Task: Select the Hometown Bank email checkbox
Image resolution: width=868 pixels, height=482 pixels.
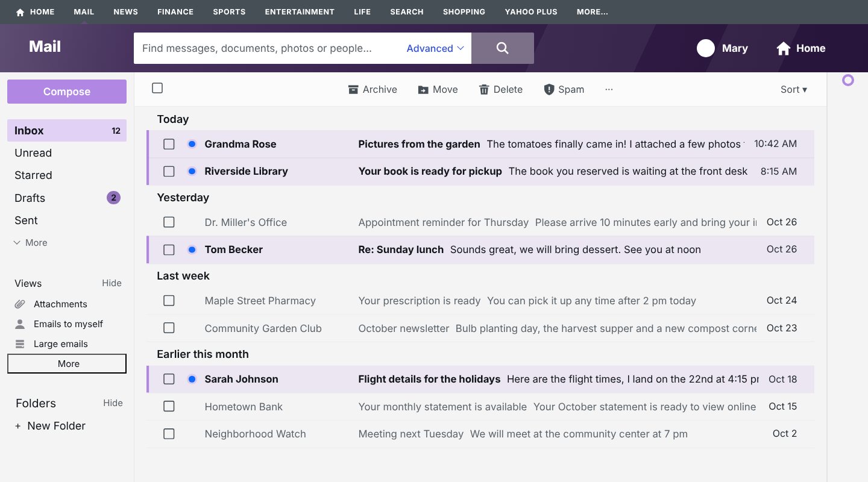Action: pyautogui.click(x=169, y=407)
